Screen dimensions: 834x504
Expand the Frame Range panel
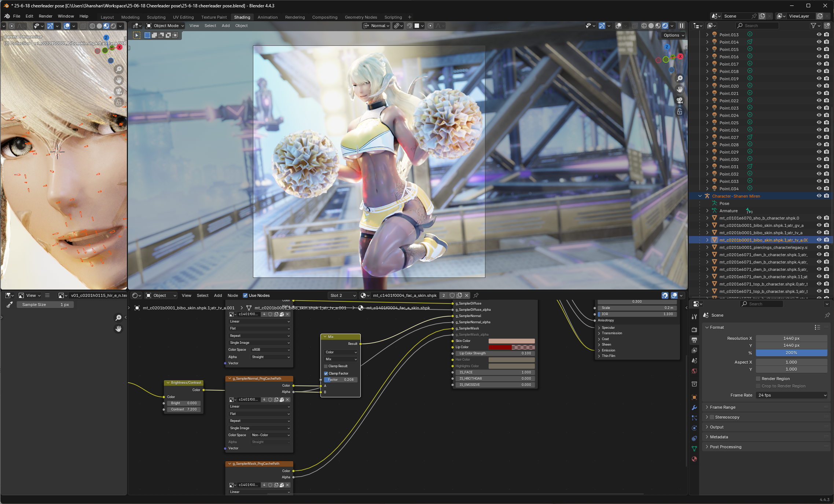tap(766, 407)
